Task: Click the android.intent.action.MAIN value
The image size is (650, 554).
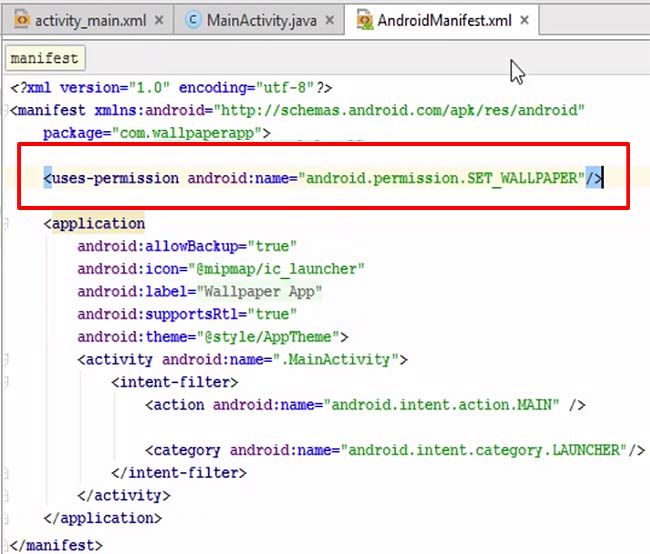Action: tap(441, 404)
